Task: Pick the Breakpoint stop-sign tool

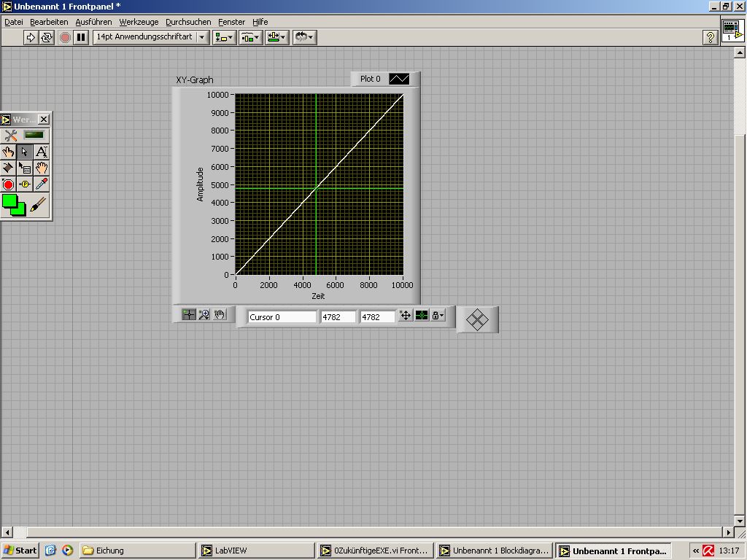Action: tap(8, 184)
